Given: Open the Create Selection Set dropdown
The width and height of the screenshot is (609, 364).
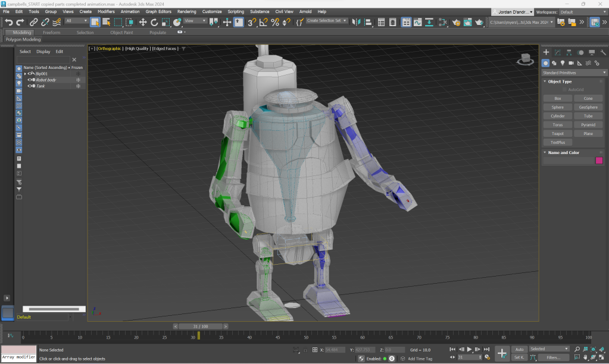Looking at the screenshot, I should 327,21.
